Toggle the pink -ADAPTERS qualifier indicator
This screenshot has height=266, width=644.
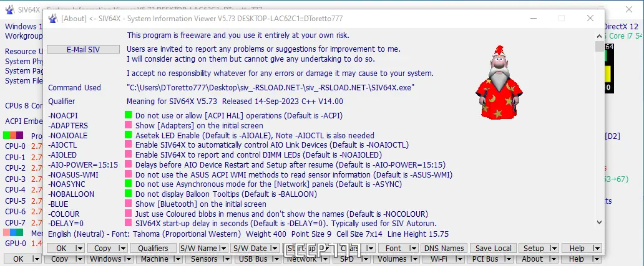click(x=128, y=125)
